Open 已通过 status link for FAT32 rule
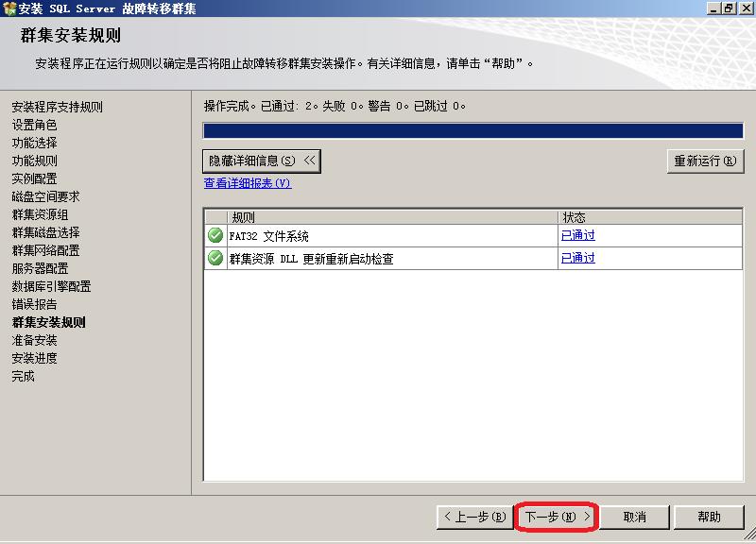The height and width of the screenshot is (544, 756). (x=577, y=236)
